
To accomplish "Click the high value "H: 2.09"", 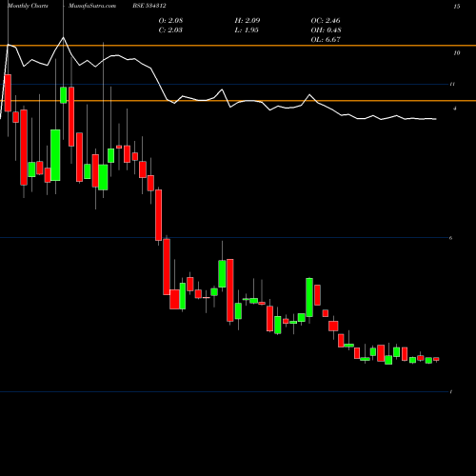I will (x=248, y=21).
